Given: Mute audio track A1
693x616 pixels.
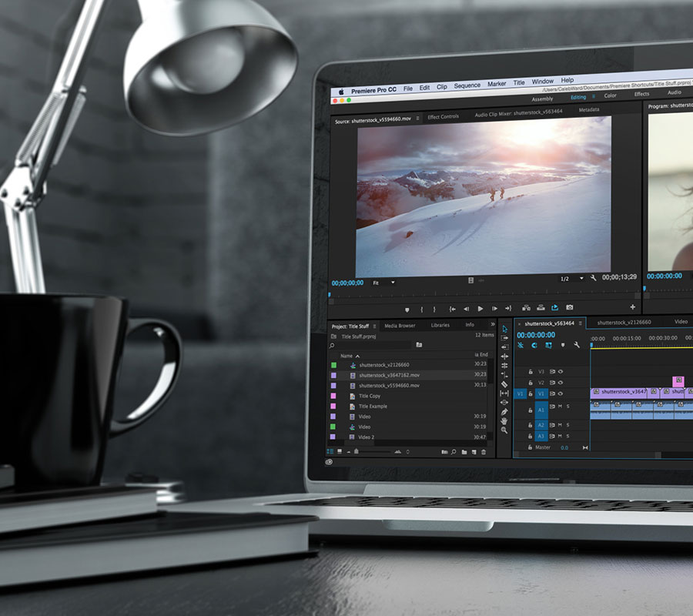Looking at the screenshot, I should (560, 406).
